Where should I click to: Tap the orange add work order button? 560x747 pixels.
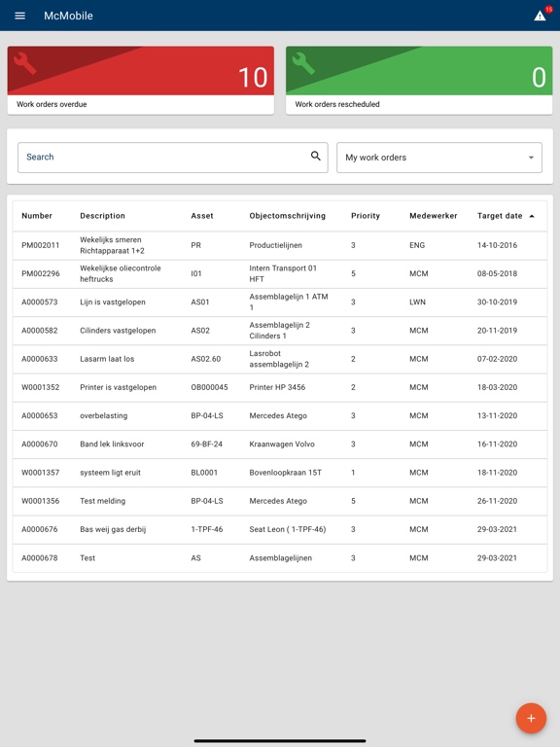pyautogui.click(x=531, y=718)
